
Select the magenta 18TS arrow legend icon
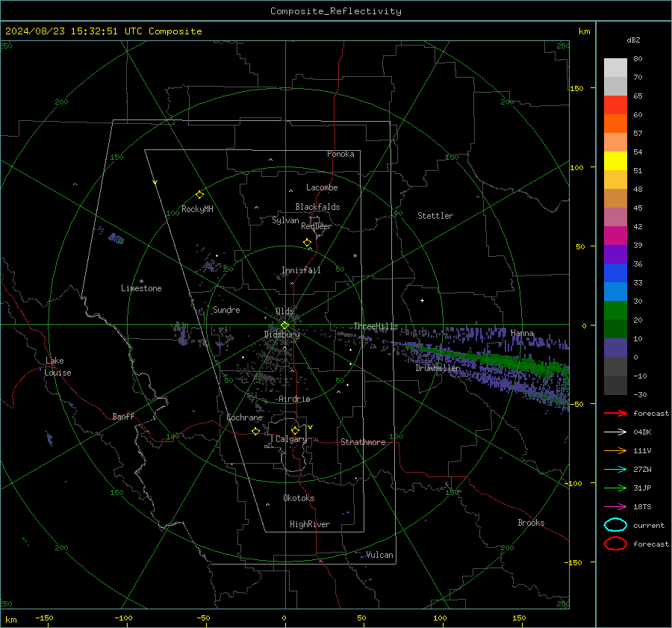click(615, 507)
